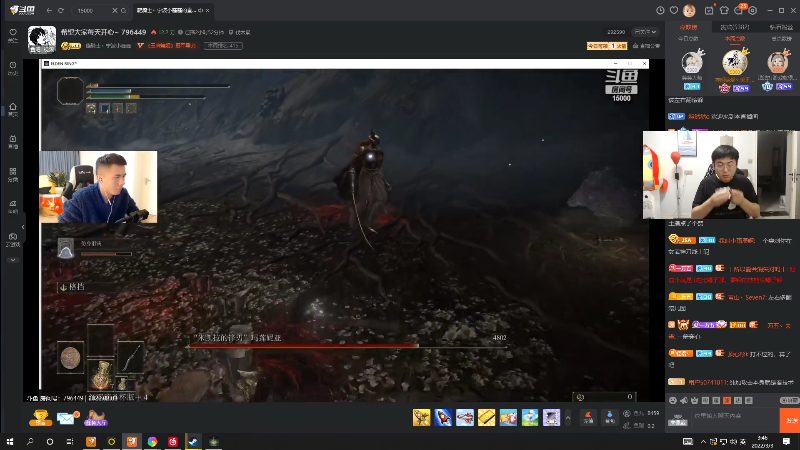Reload the page with the refresh icon
Viewport: 800px width, 450px height.
pos(61,10)
